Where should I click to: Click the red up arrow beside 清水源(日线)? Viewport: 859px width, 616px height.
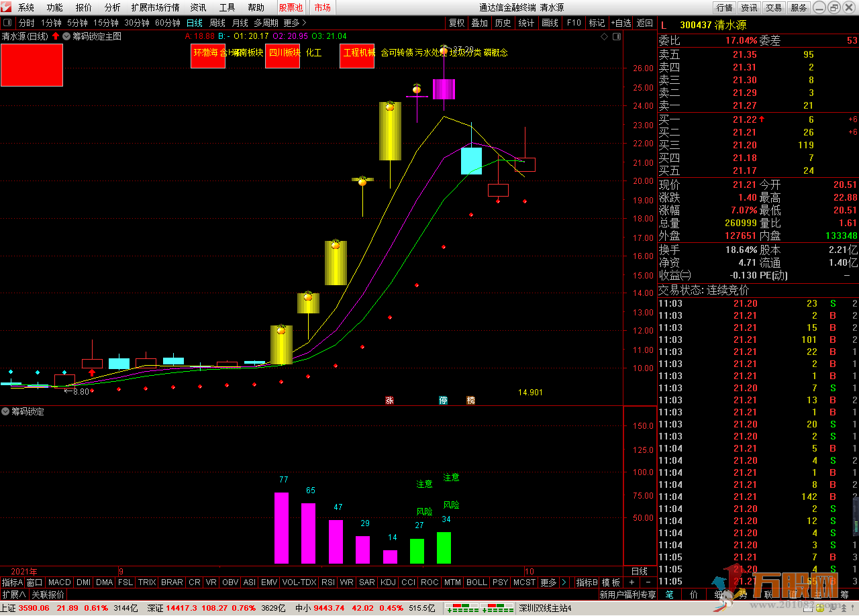click(x=56, y=36)
